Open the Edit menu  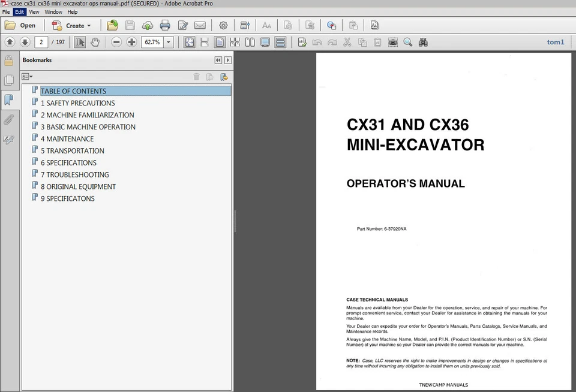click(19, 11)
